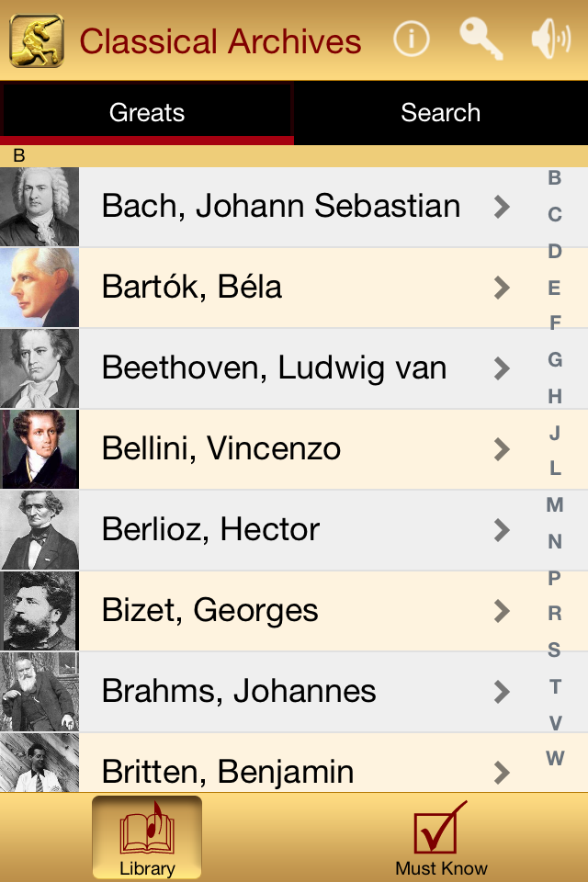Tap Bartók portrait thumbnail
The width and height of the screenshot is (588, 882).
click(x=40, y=288)
